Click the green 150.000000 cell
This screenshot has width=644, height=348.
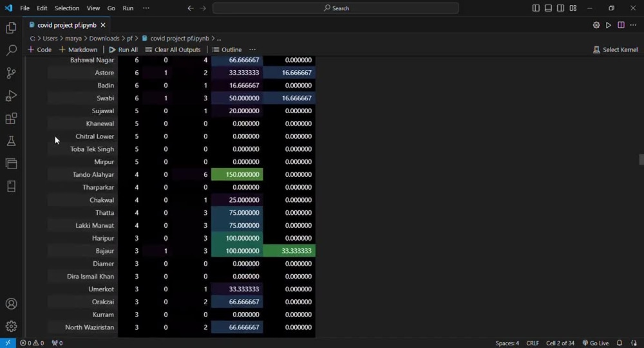coord(237,174)
